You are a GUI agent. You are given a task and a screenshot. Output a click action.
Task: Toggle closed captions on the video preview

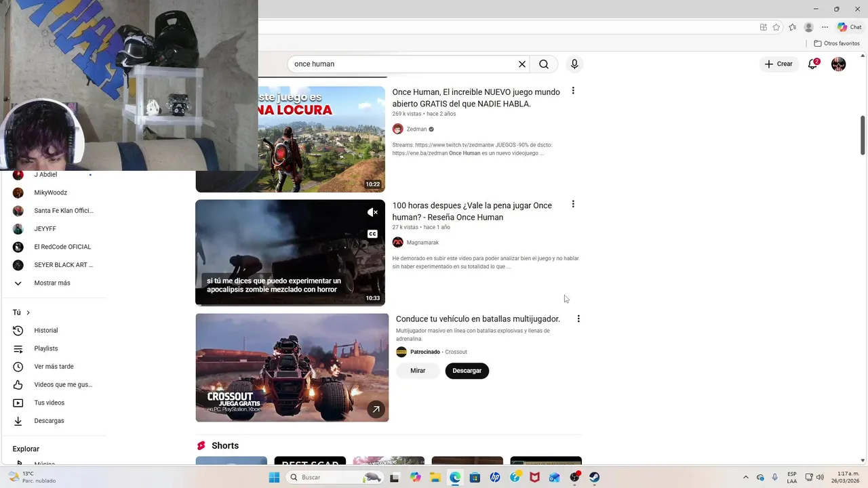coord(372,235)
